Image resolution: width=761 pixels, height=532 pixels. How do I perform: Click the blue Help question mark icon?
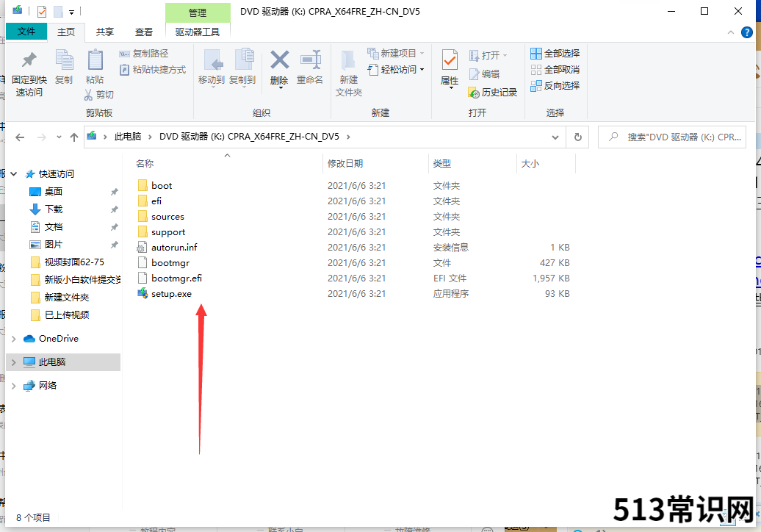tap(747, 32)
